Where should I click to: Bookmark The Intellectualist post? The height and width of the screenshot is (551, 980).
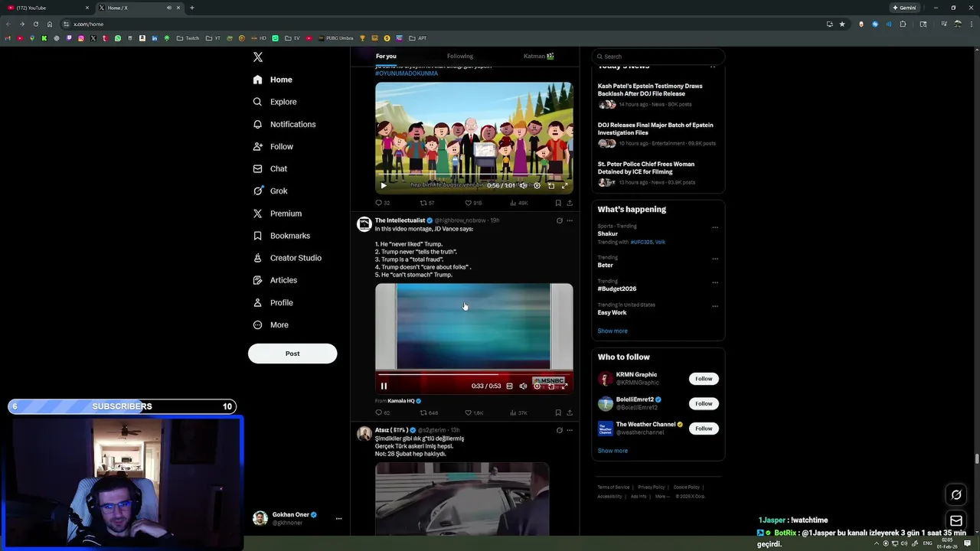[x=558, y=412]
